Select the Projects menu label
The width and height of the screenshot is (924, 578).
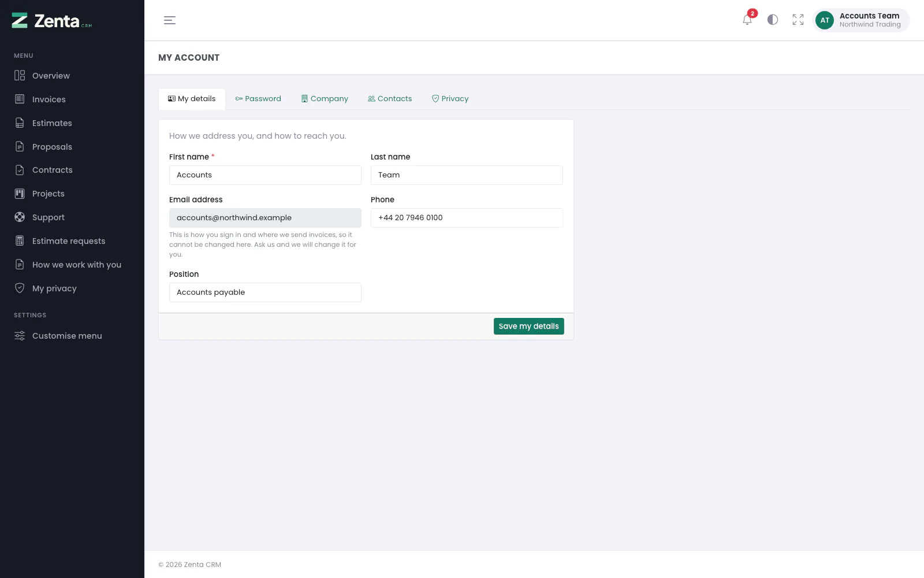click(49, 194)
